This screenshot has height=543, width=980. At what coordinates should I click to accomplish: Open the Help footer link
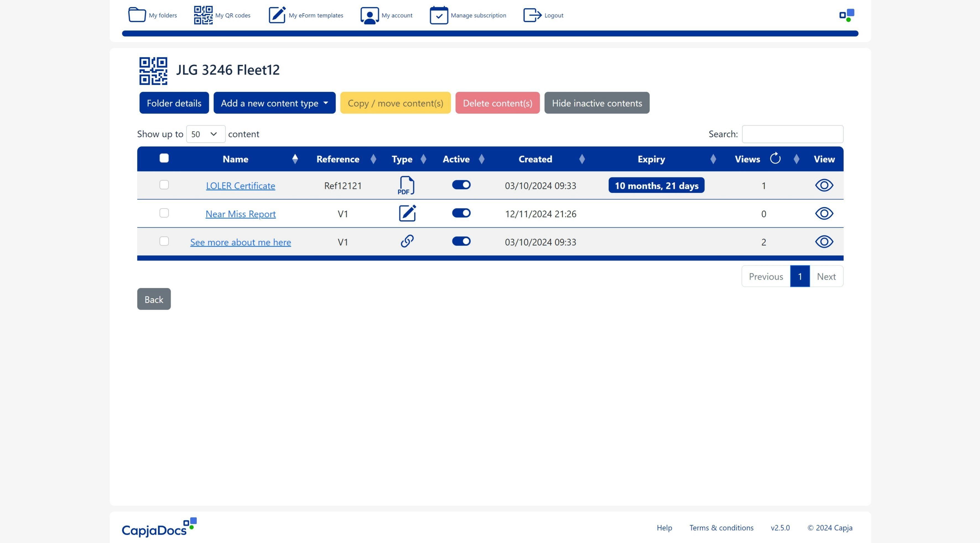click(x=664, y=528)
